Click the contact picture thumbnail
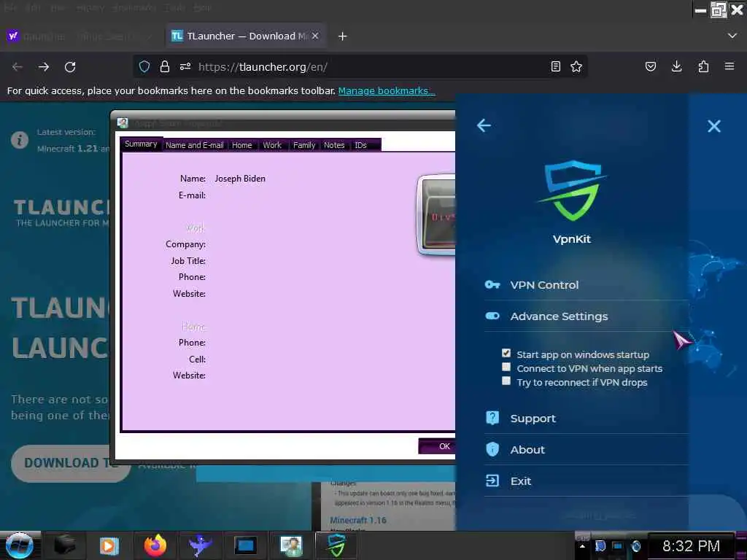The height and width of the screenshot is (560, 747). (x=436, y=215)
